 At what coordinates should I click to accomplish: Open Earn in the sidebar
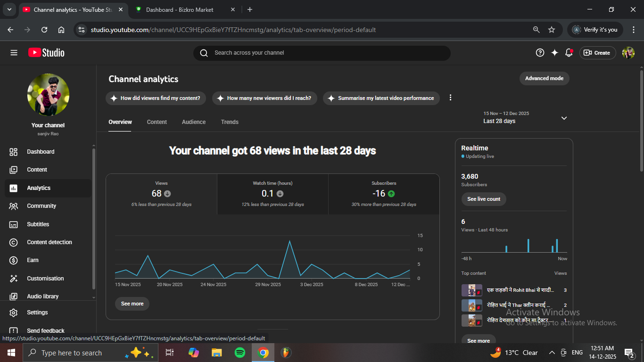(33, 260)
